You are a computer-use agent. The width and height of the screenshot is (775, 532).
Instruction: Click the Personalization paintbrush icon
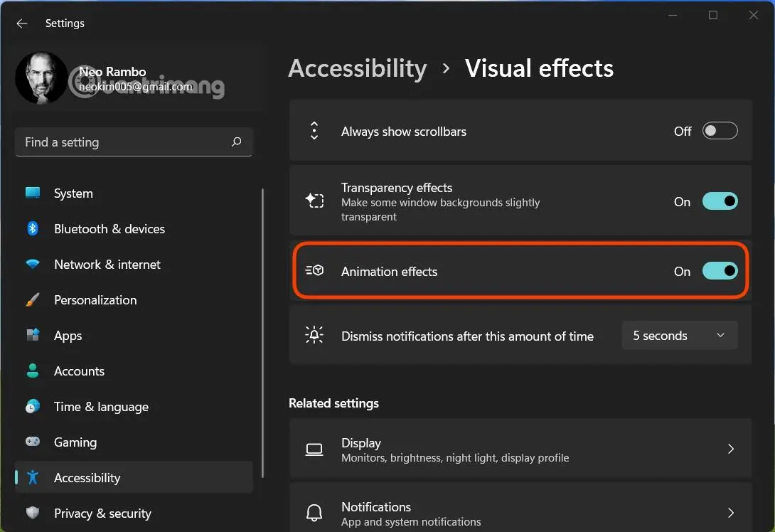tap(33, 299)
